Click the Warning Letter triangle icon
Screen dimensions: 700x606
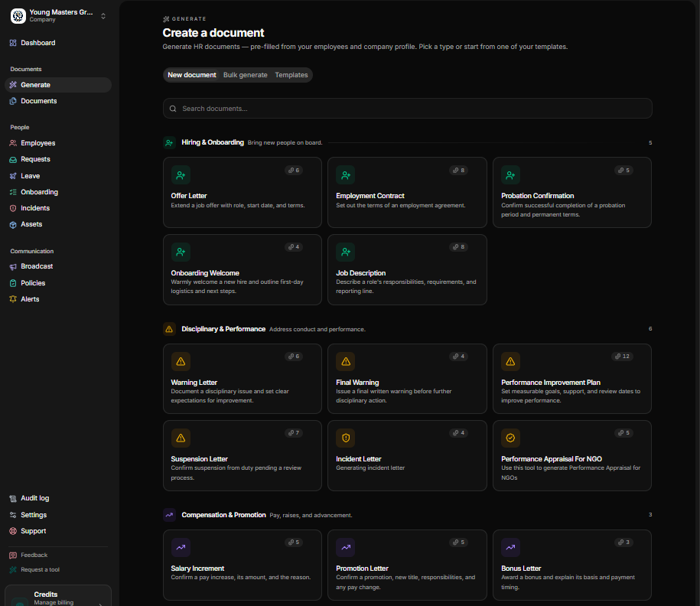(x=181, y=361)
